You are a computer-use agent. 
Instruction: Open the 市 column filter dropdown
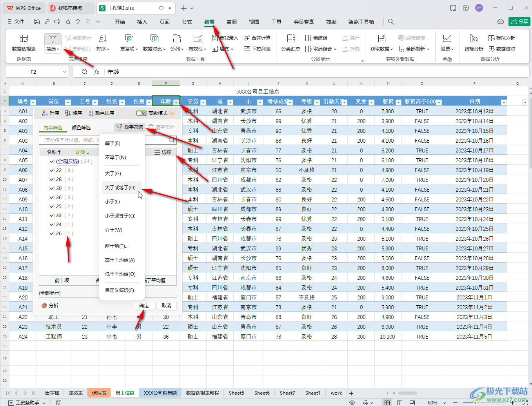click(x=260, y=102)
